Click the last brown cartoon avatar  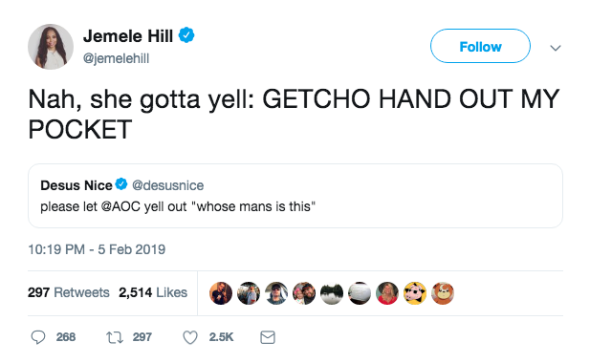tap(443, 293)
